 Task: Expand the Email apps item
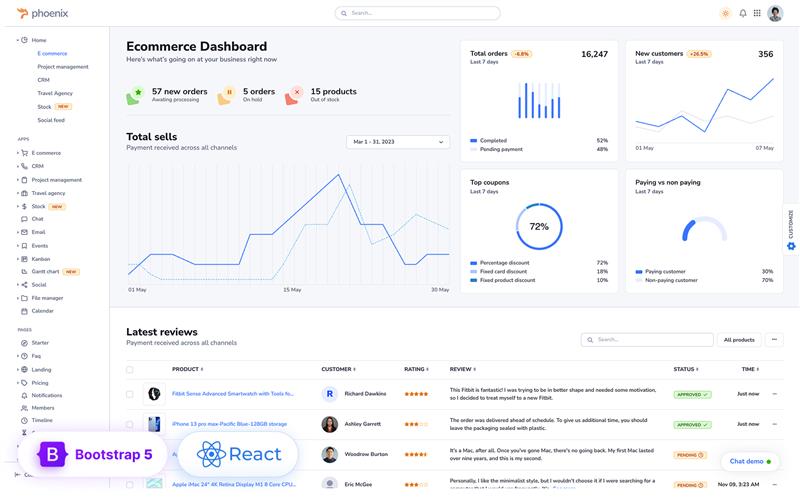[x=17, y=232]
